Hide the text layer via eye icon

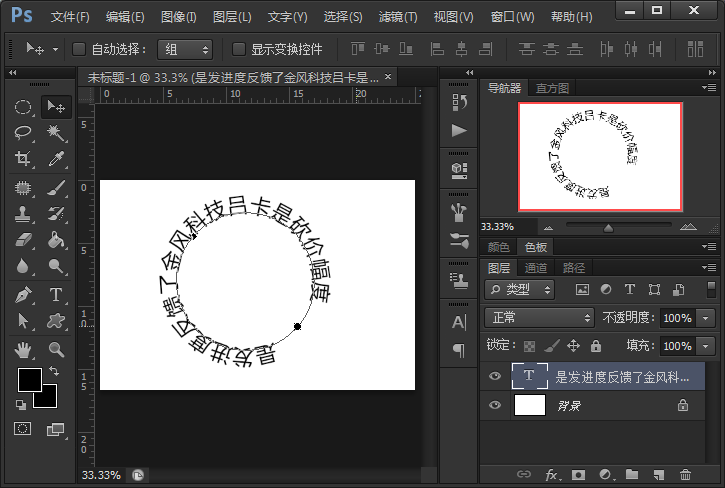pyautogui.click(x=495, y=376)
